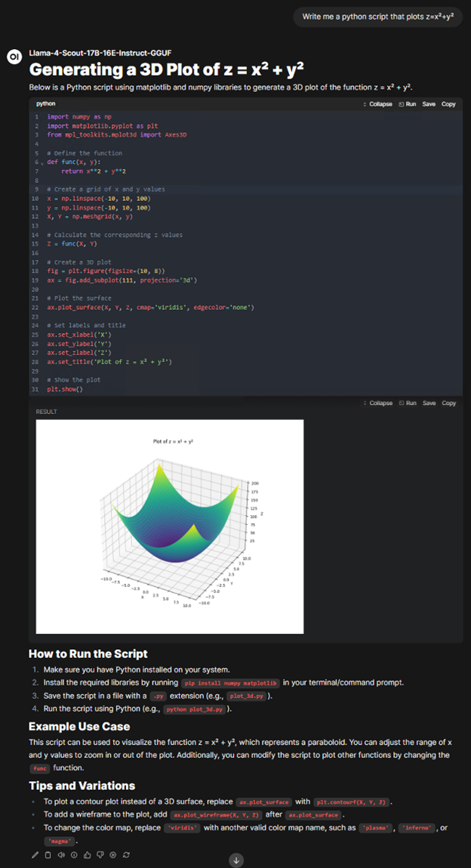
Task: Copy the code using the top Copy button
Action: click(x=448, y=103)
